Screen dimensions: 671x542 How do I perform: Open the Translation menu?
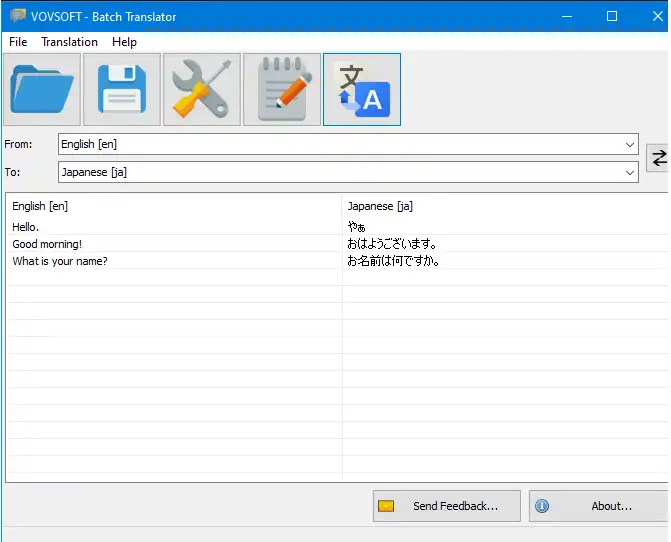click(x=69, y=42)
